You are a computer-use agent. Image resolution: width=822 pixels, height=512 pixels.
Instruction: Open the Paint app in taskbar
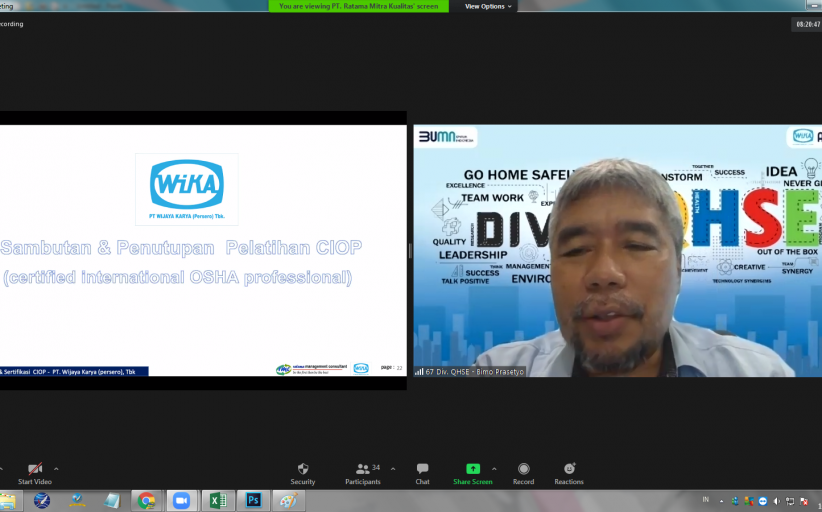(x=288, y=501)
